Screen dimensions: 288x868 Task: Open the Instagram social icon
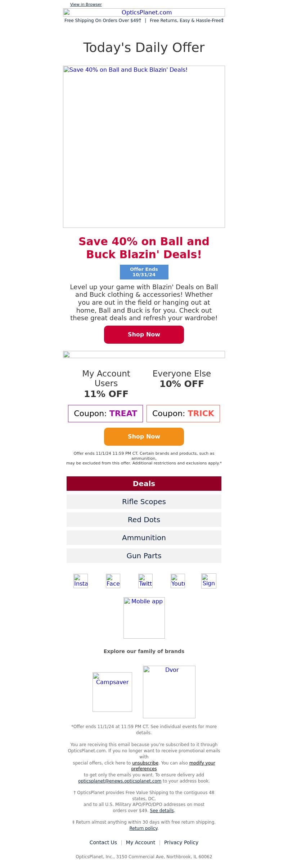click(81, 581)
